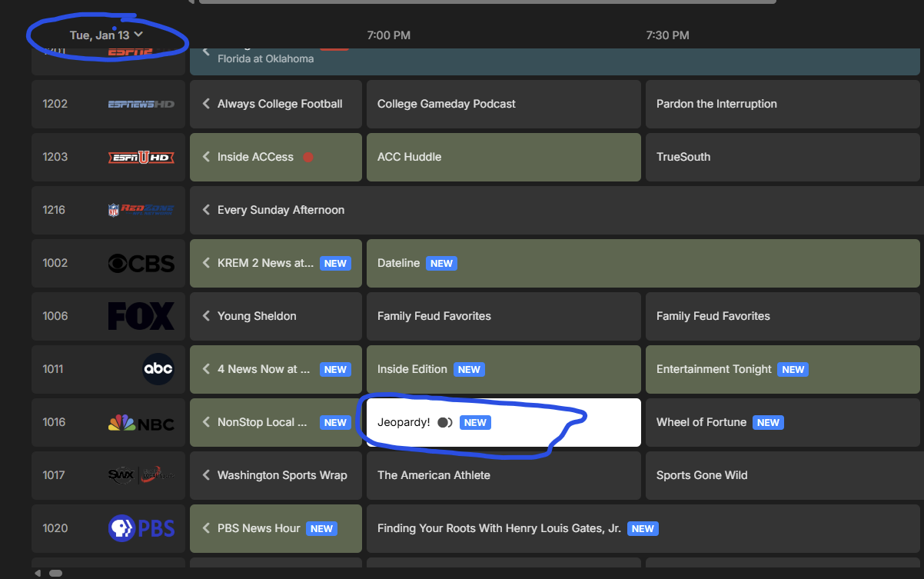Screen dimensions: 924x579
Task: Click channel number 1202
Action: click(55, 104)
